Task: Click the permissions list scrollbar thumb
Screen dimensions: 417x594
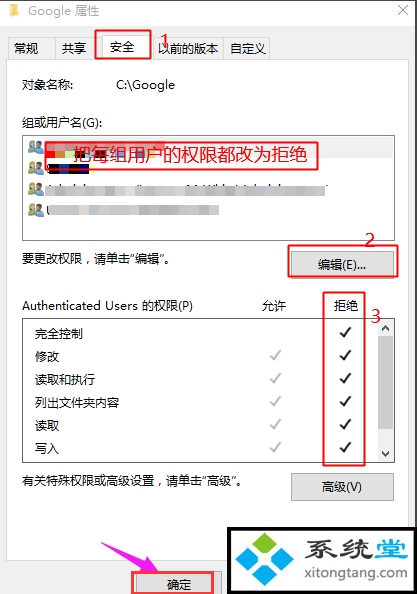Action: pos(386,383)
